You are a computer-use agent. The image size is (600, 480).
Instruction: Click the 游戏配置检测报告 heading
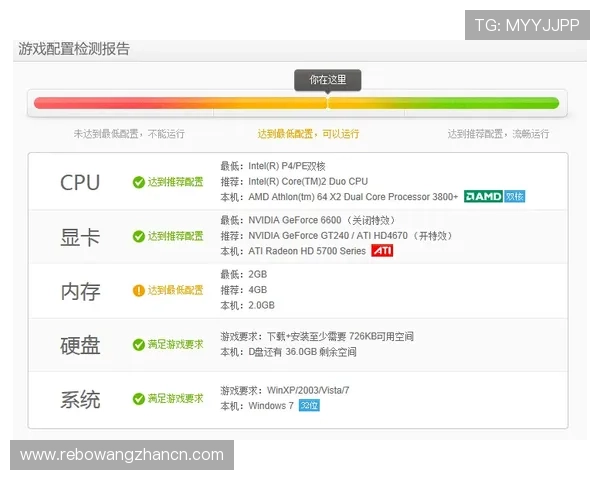74,49
